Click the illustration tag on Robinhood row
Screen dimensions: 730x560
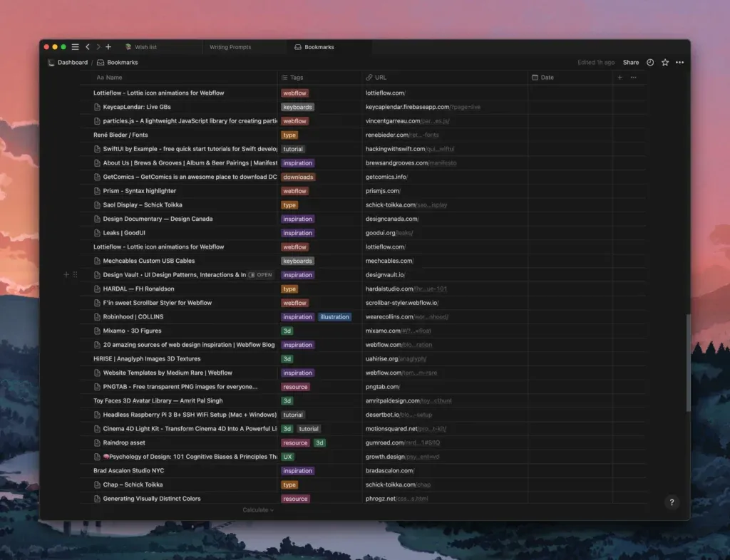point(334,317)
